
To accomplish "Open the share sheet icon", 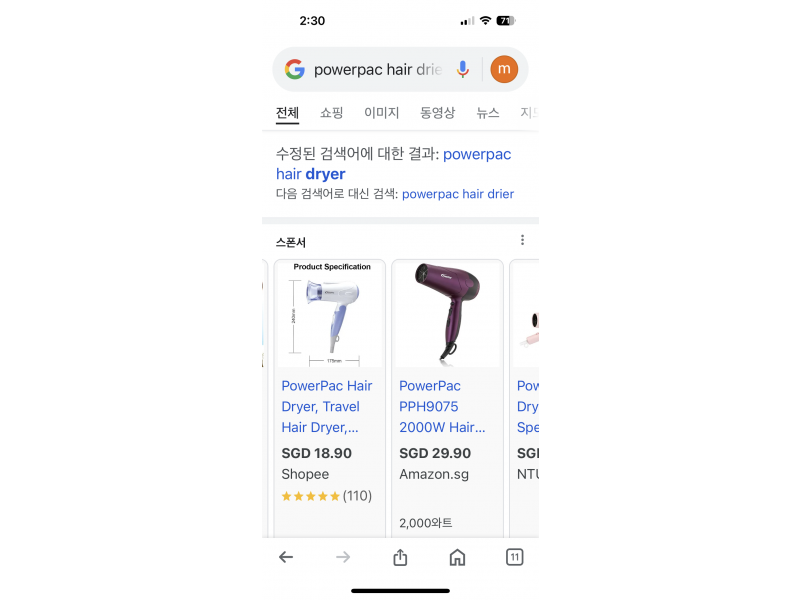I will click(x=400, y=557).
